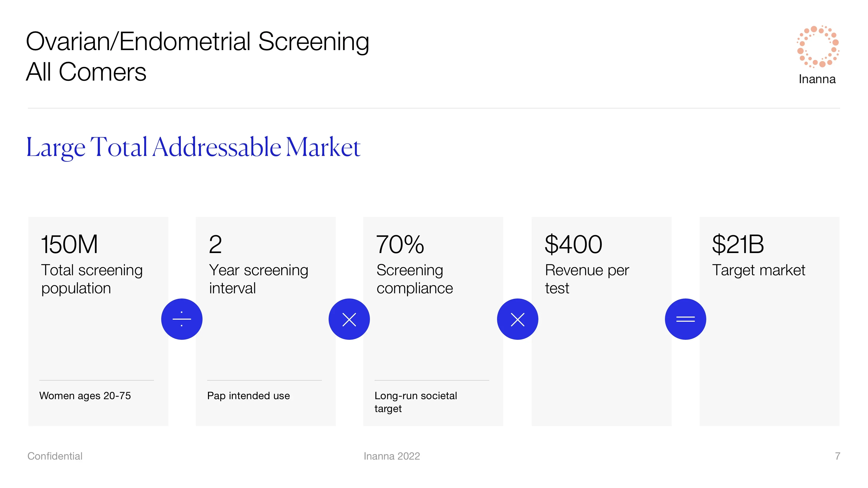
Task: Select the 150M figure
Action: point(69,244)
